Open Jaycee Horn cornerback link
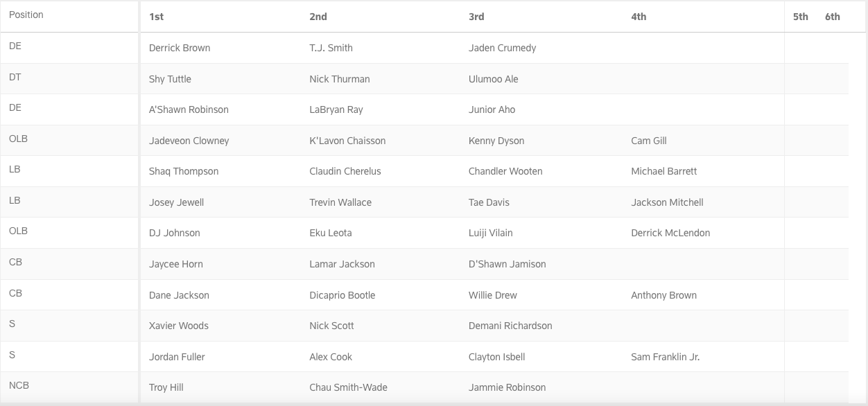This screenshot has width=868, height=406. tap(176, 264)
